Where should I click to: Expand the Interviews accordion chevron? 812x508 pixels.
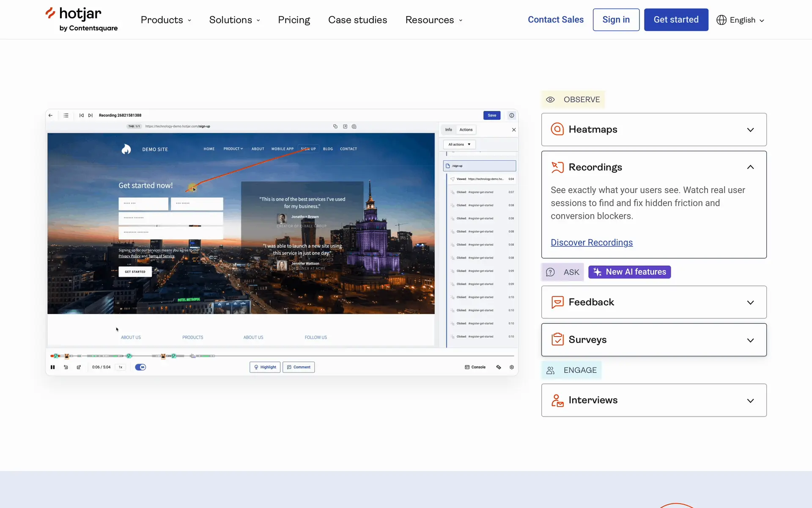[x=750, y=400]
